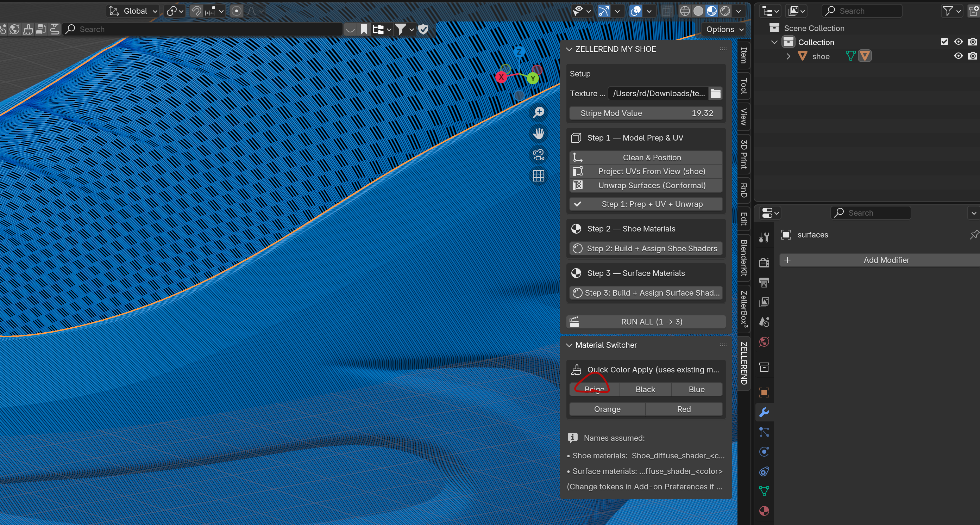Adjust the Stripe Mod Value field
The width and height of the screenshot is (980, 525).
(x=646, y=113)
